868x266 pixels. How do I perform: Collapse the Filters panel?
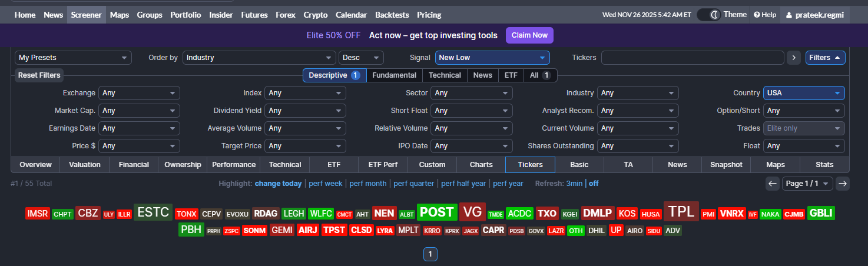tap(825, 58)
